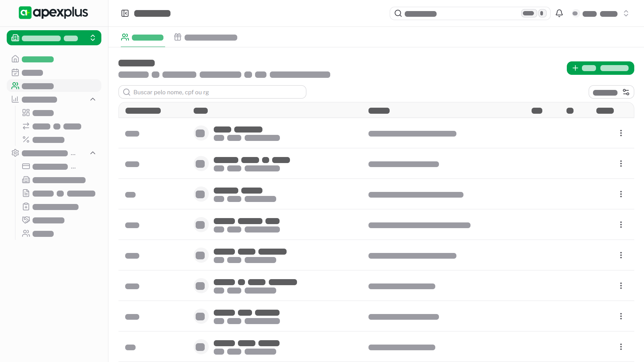Image resolution: width=644 pixels, height=362 pixels.
Task: Click the credit card icon sidebar item
Action: tap(26, 166)
